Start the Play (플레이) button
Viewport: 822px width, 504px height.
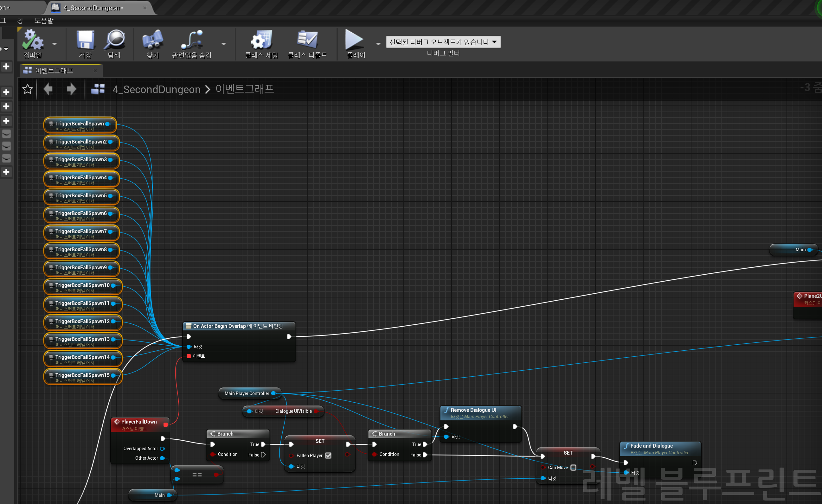[354, 39]
